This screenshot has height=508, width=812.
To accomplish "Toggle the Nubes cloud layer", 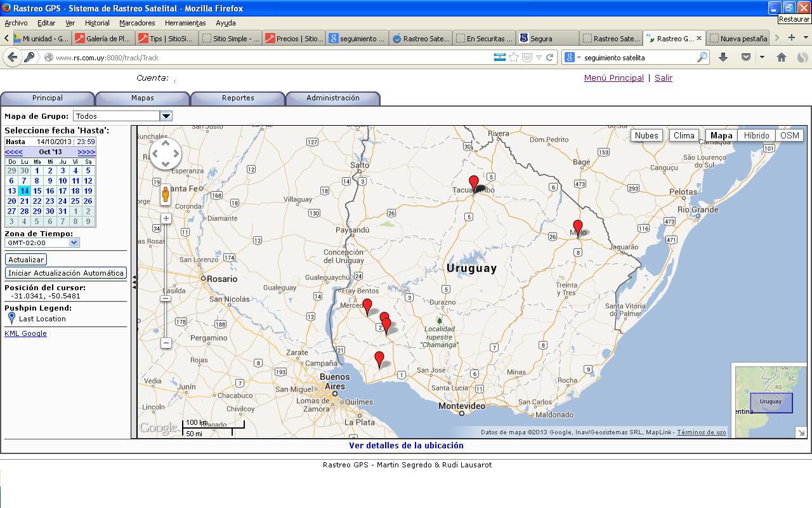I will pos(646,135).
